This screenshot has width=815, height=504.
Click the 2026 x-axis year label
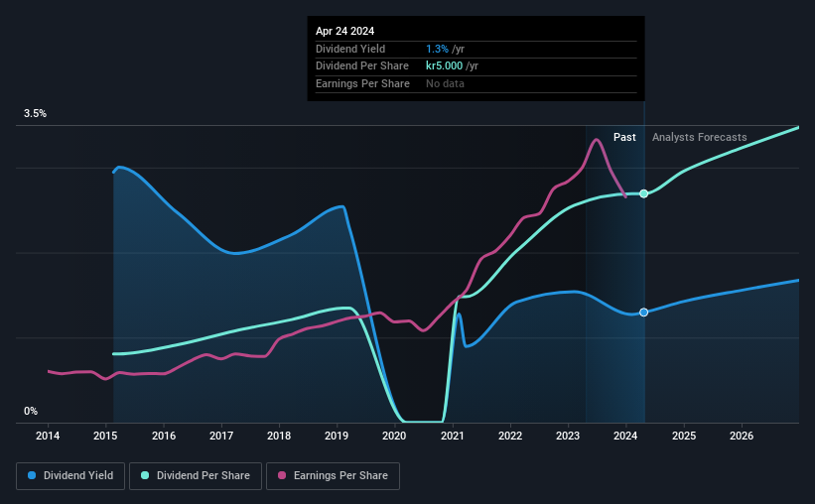tap(742, 436)
